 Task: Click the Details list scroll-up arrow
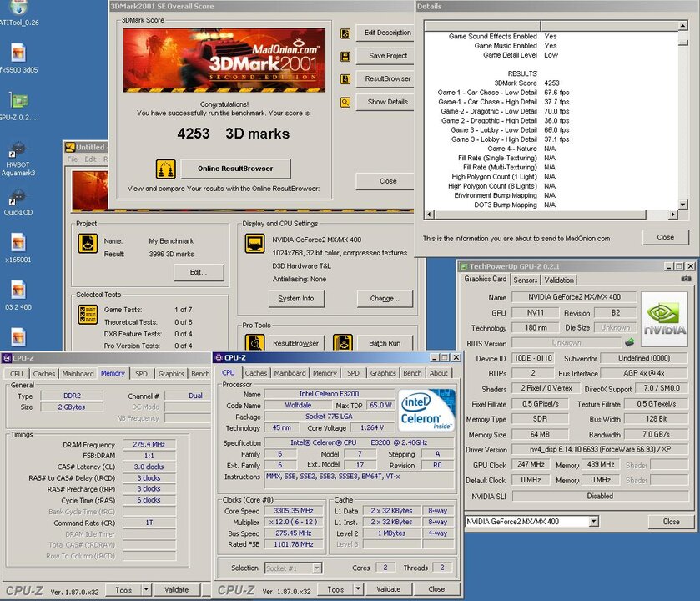coord(682,25)
